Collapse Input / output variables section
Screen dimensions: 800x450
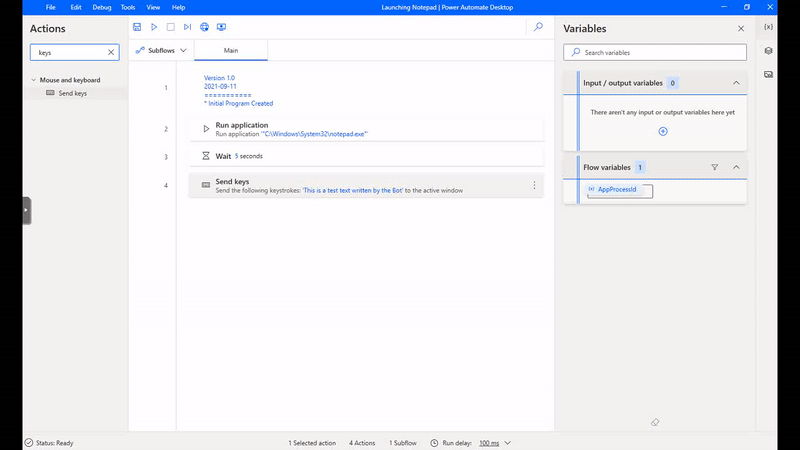[736, 83]
